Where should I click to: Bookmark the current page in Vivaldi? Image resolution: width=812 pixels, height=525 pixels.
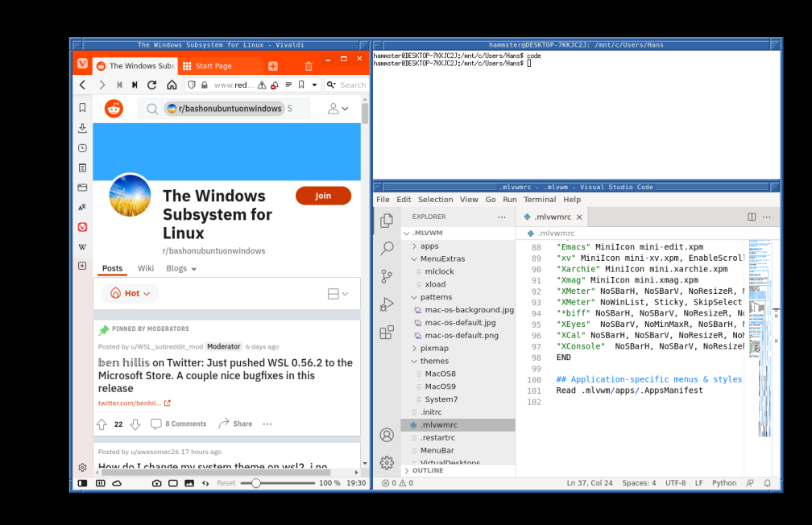301,85
